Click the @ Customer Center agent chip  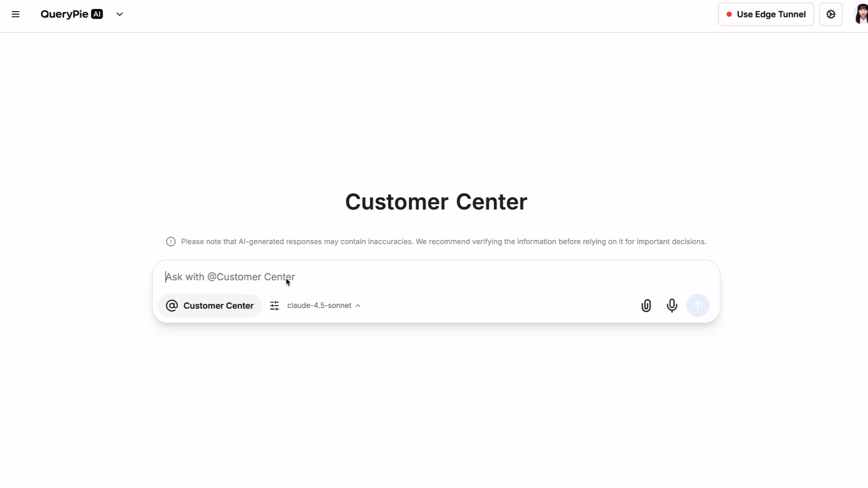coord(210,305)
